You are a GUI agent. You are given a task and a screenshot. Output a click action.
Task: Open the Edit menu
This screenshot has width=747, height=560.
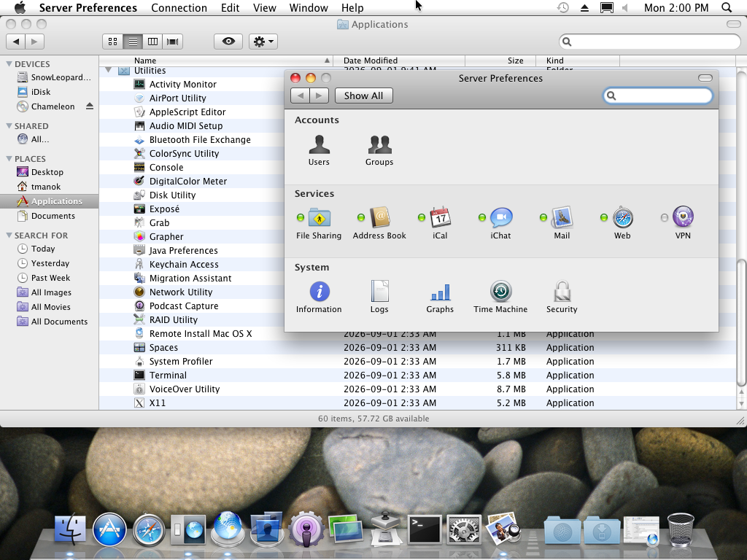230,7
